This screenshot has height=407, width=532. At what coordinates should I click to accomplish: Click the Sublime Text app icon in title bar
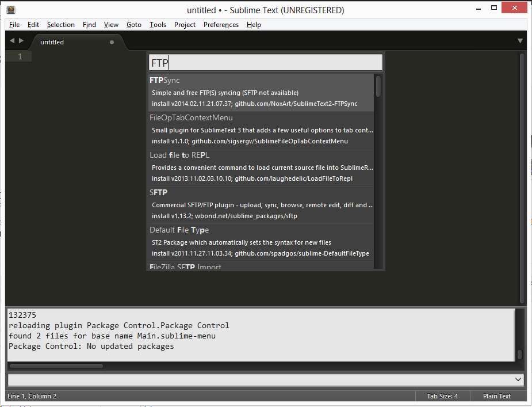tap(11, 10)
